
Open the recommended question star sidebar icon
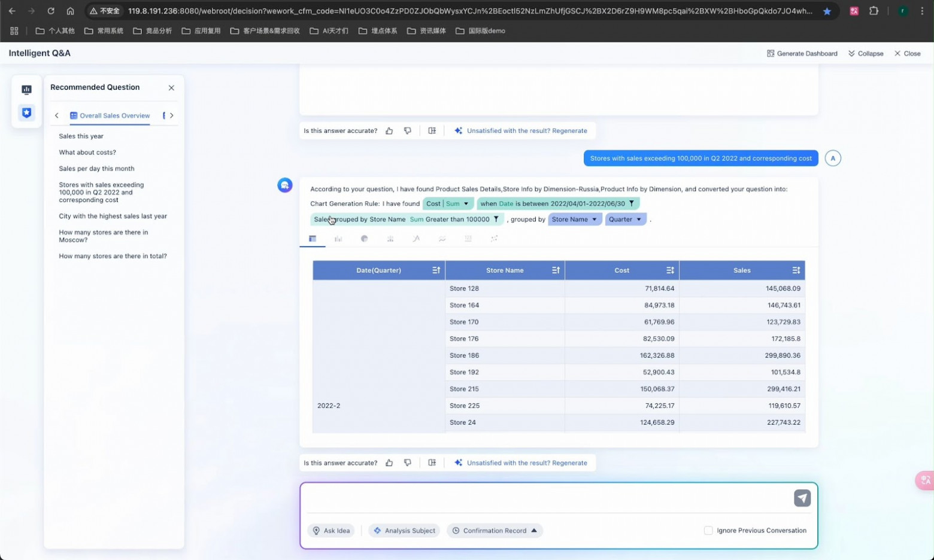[26, 113]
